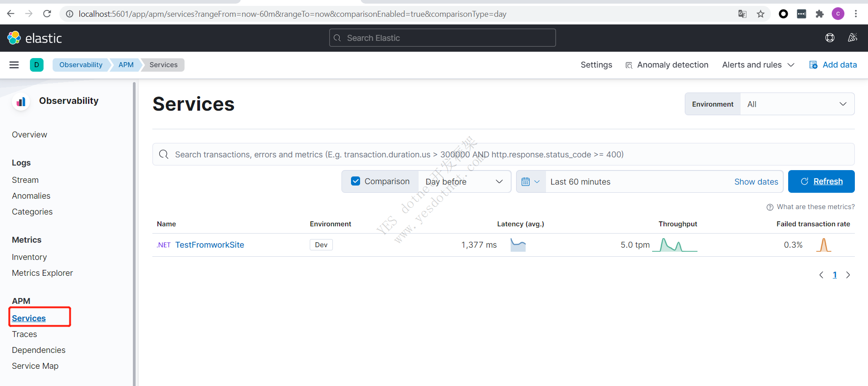
Task: Open Anomalies under Logs
Action: coord(31,196)
